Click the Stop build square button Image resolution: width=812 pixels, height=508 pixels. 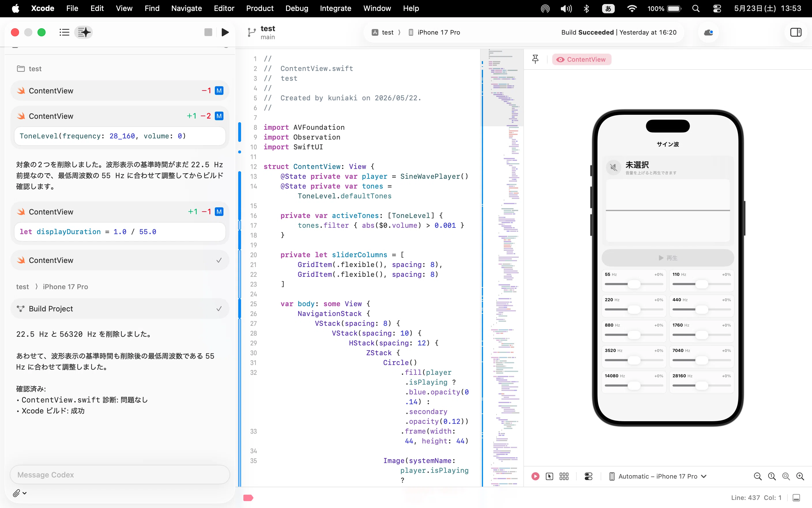click(x=208, y=32)
